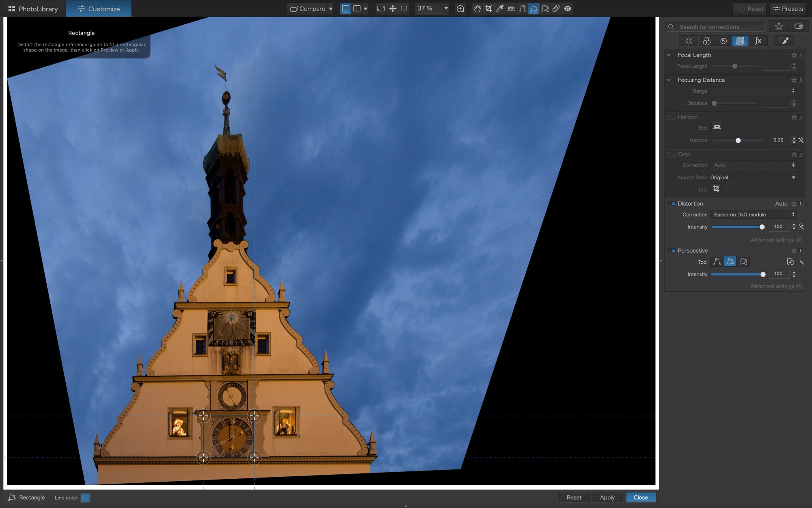Viewport: 812px width, 508px height.
Task: Click the Apply button
Action: 607,497
